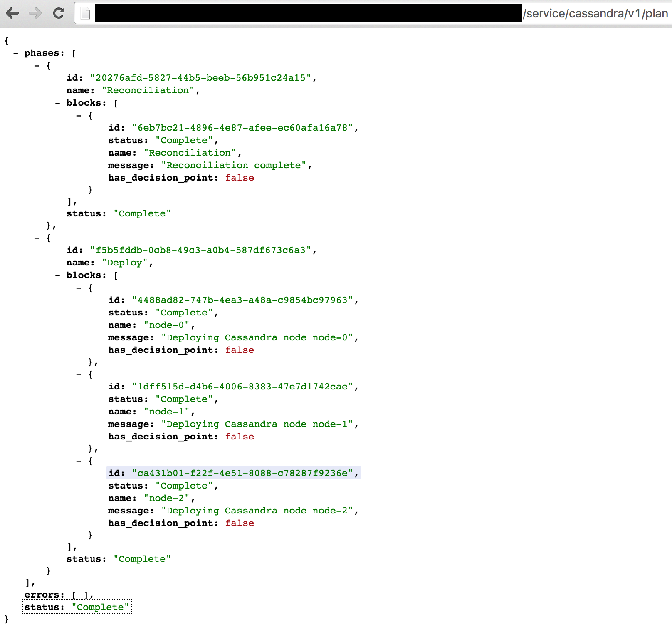Click the has_decision_point false value under node-2

240,523
